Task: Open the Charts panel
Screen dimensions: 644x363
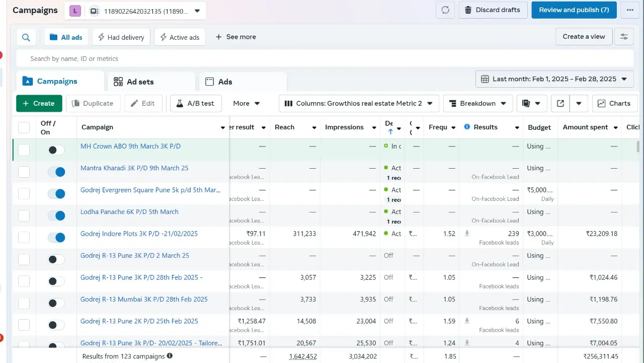Action: point(614,103)
